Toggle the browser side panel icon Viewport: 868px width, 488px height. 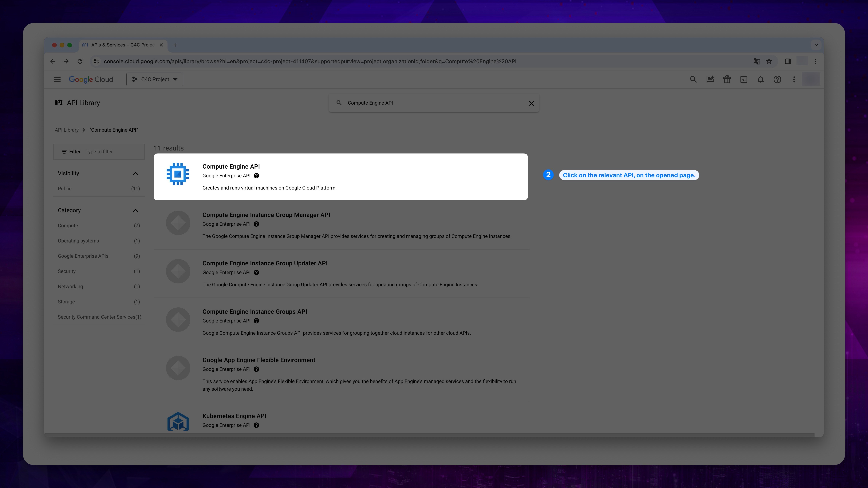point(788,61)
